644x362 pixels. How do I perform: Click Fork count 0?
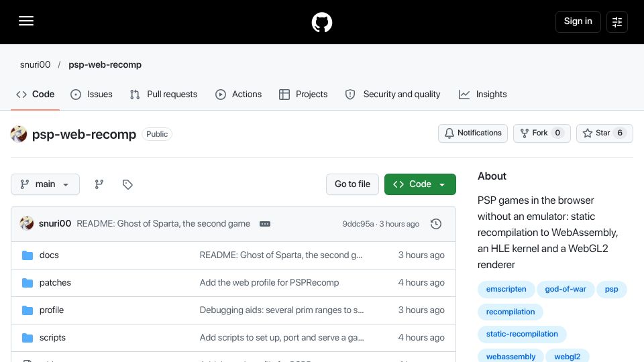(x=557, y=133)
